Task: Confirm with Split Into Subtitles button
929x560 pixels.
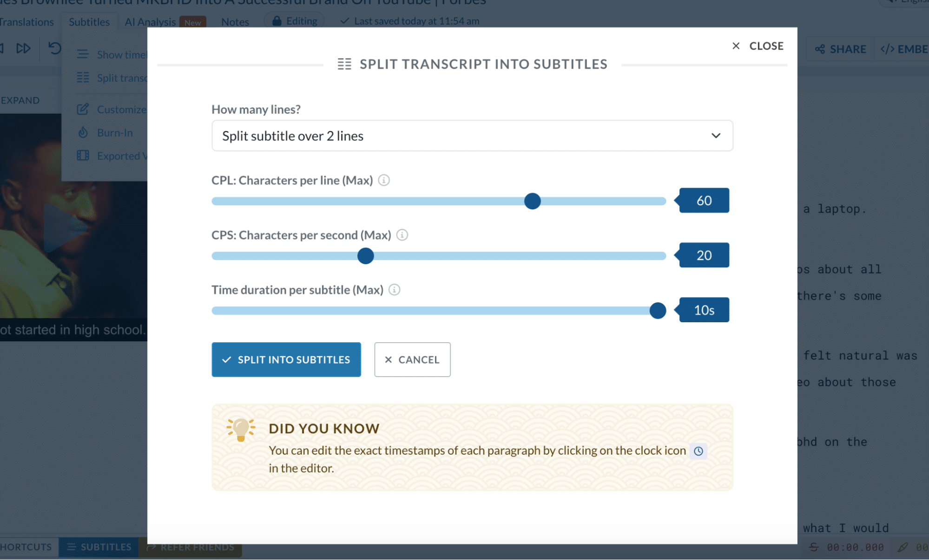Action: (x=286, y=359)
